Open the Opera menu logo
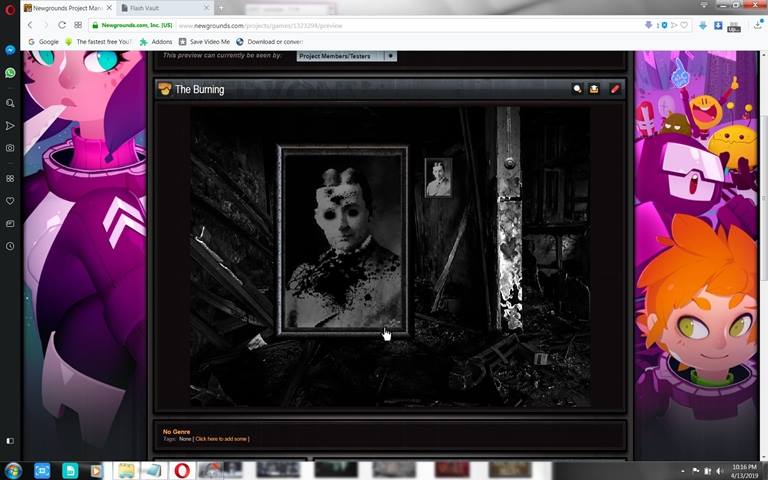768x480 pixels. coord(10,9)
